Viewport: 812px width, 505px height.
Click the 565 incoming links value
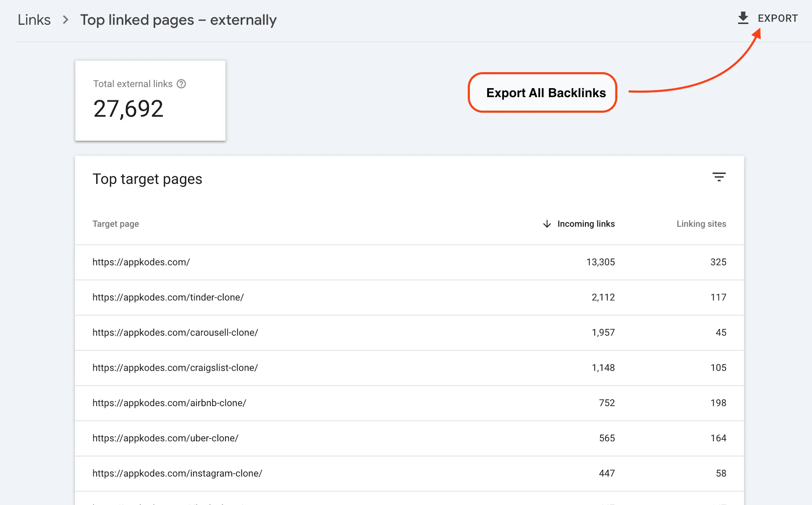click(607, 438)
